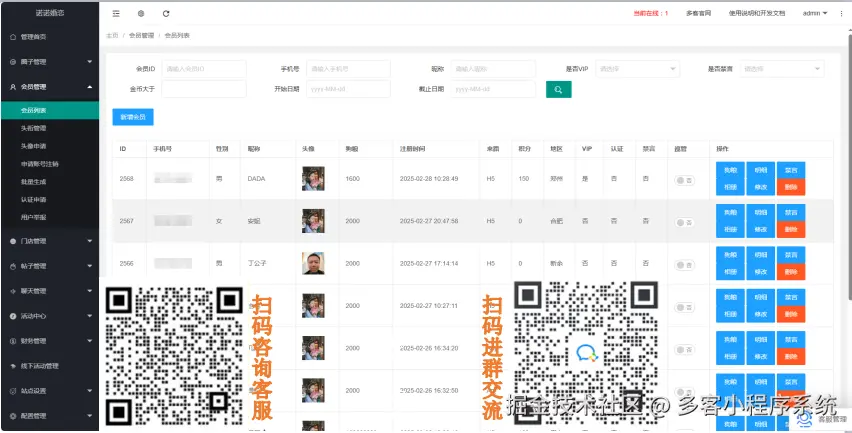This screenshot has height=433, width=852.
Task: Click the refresh icon in the top bar
Action: pyautogui.click(x=166, y=14)
